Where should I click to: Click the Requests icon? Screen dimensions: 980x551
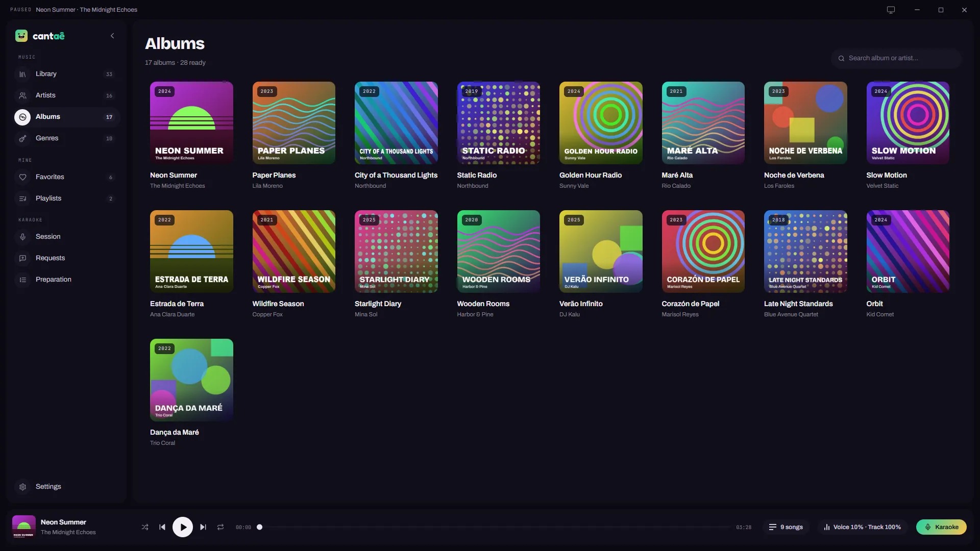(x=22, y=258)
